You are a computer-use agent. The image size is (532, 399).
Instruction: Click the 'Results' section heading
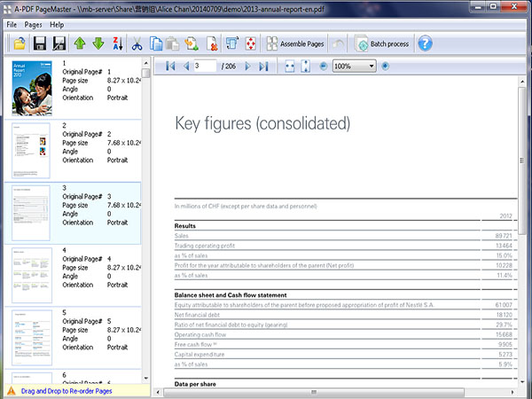(185, 226)
